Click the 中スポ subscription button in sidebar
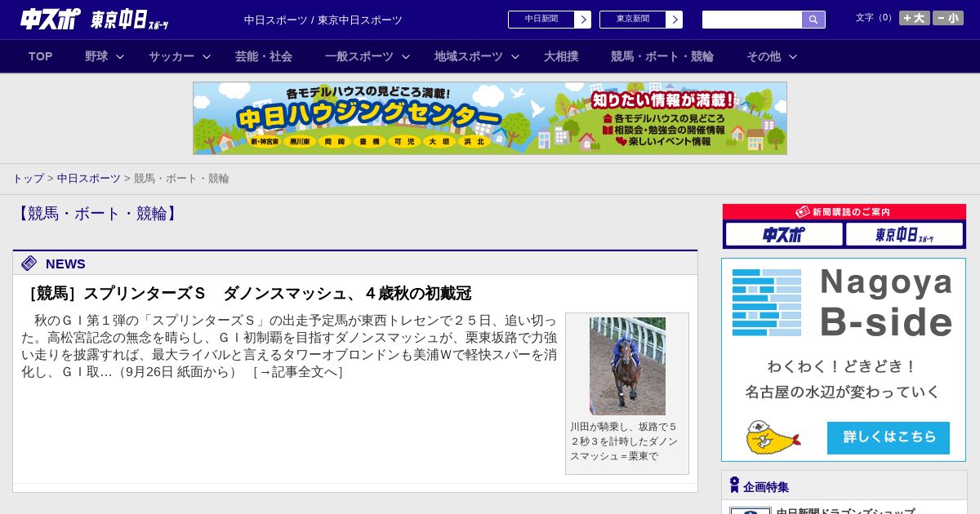The height and width of the screenshot is (514, 980). (784, 234)
